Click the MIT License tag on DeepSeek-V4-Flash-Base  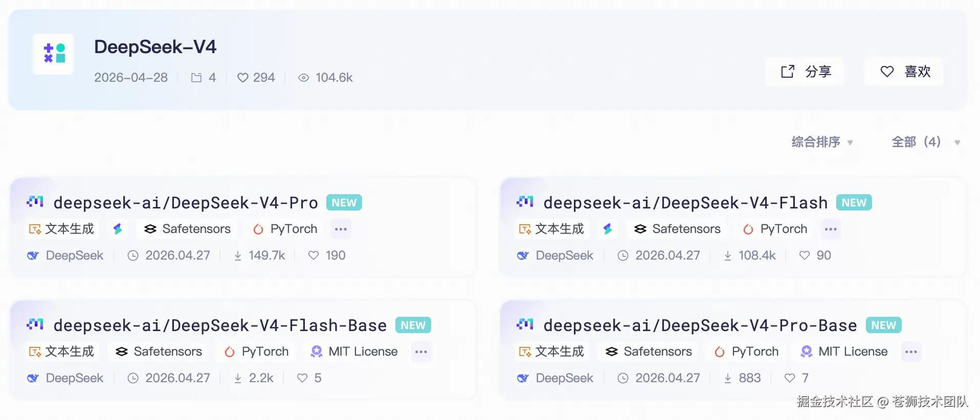354,352
